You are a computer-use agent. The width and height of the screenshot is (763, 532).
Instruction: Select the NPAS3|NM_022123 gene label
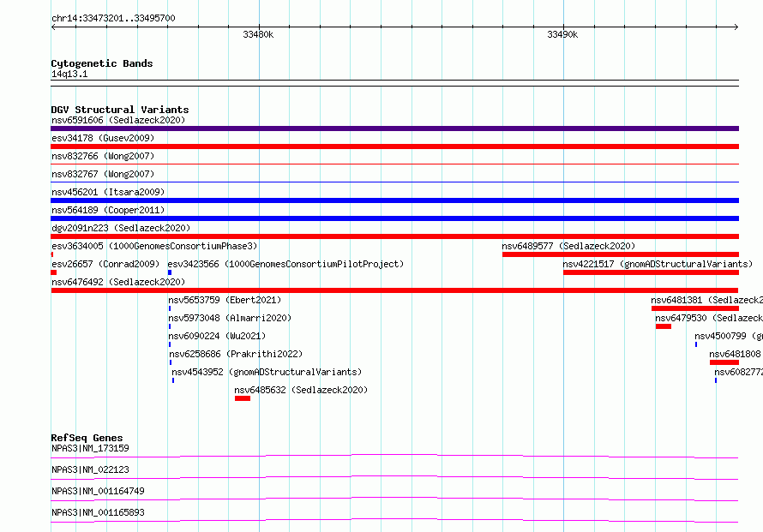click(x=90, y=469)
